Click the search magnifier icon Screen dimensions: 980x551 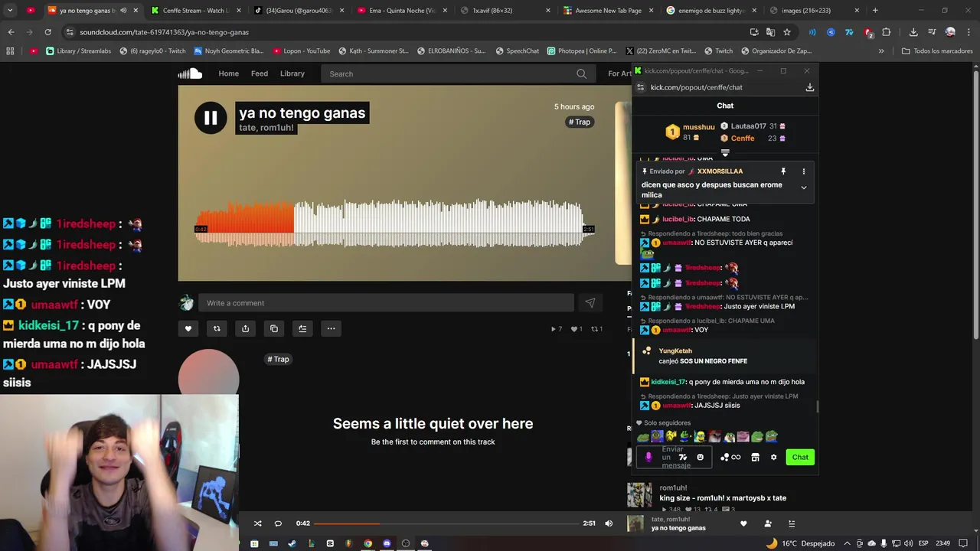(582, 73)
